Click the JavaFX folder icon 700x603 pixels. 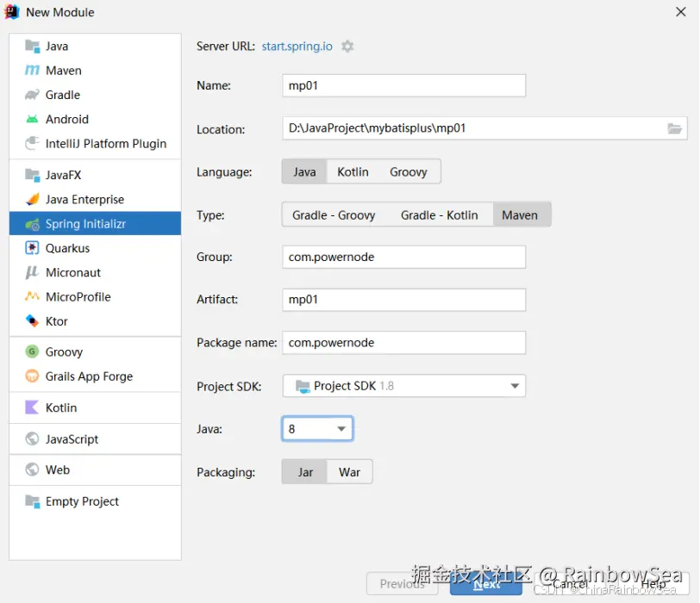pos(32,175)
